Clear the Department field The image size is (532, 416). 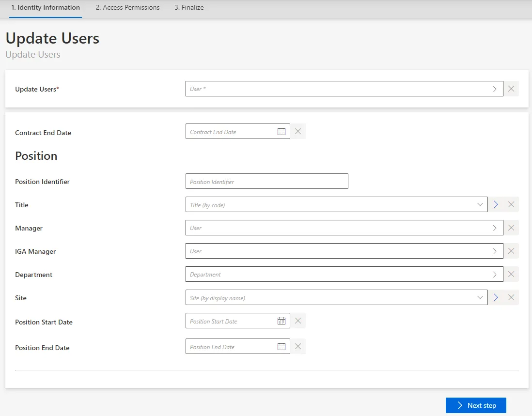[x=511, y=274]
